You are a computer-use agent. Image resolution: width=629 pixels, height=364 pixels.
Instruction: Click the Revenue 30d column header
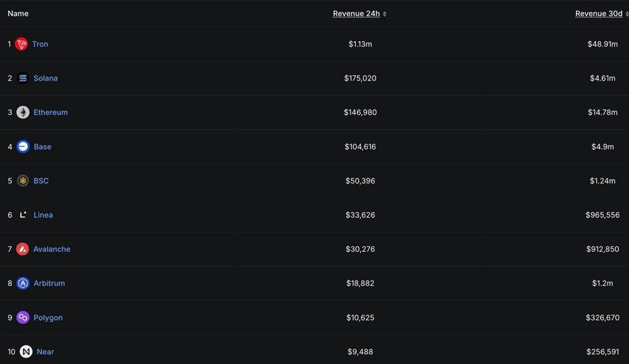click(x=599, y=14)
